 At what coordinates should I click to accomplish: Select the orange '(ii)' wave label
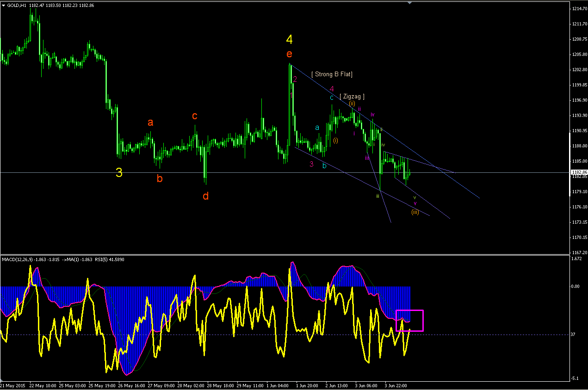tap(352, 104)
